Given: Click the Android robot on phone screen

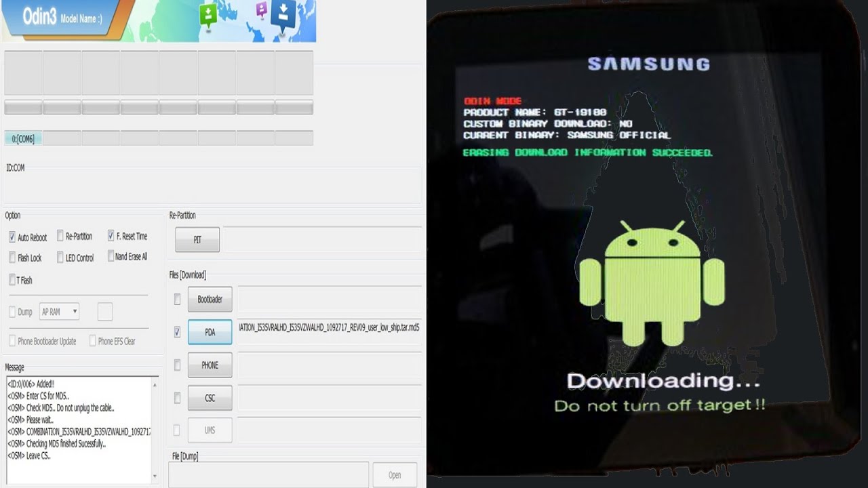Looking at the screenshot, I should (x=652, y=283).
